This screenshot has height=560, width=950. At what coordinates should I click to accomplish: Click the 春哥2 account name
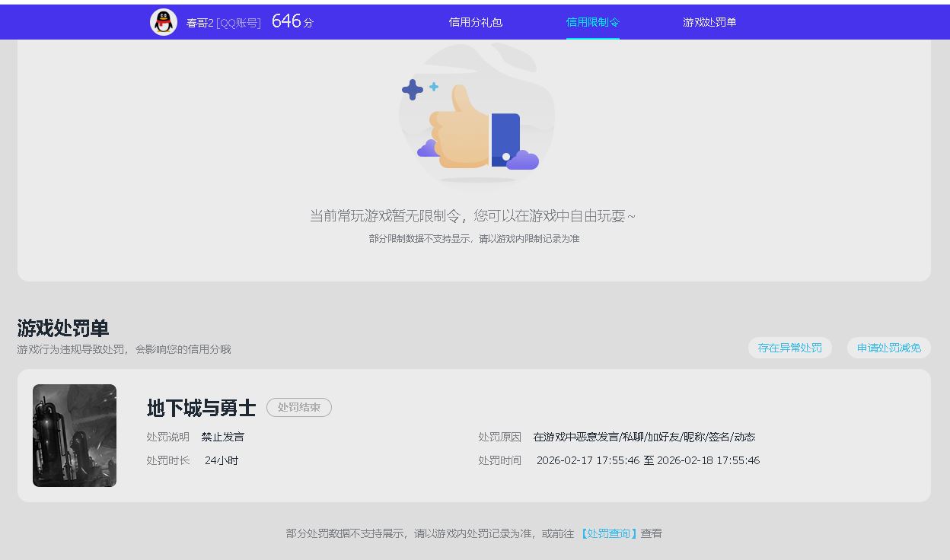pos(199,23)
